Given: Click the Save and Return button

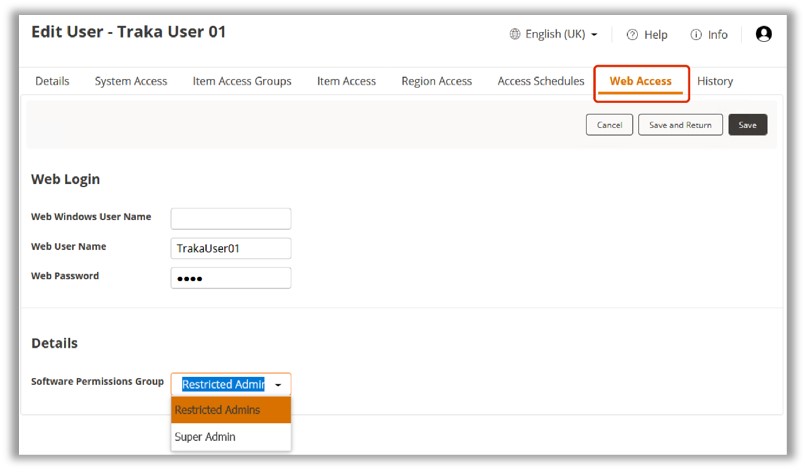Looking at the screenshot, I should click(x=680, y=125).
